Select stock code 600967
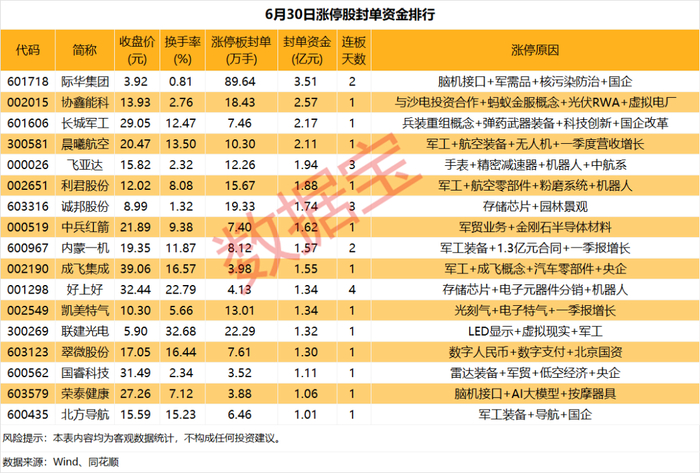The height and width of the screenshot is (473, 700). tap(28, 248)
